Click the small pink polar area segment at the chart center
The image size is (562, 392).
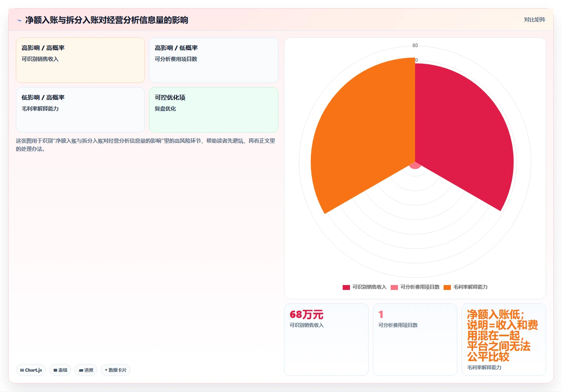pos(415,165)
